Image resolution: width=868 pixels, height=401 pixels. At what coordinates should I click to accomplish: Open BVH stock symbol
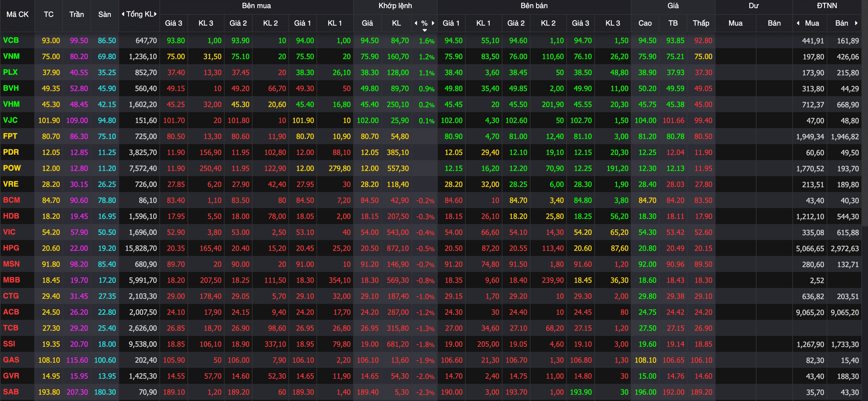[x=11, y=88]
